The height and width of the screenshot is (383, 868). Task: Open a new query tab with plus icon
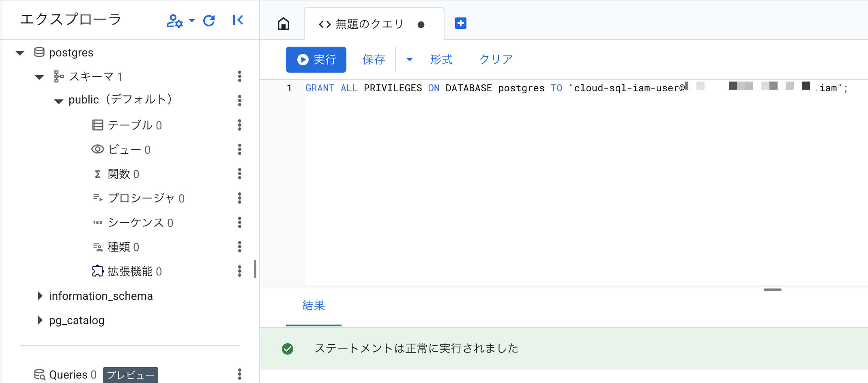pyautogui.click(x=460, y=24)
